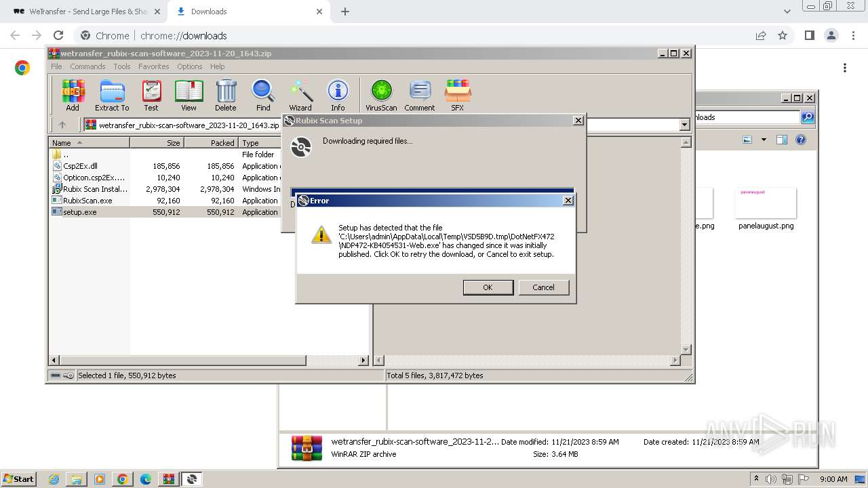Open Microsoft Edge from taskbar

pos(146,479)
